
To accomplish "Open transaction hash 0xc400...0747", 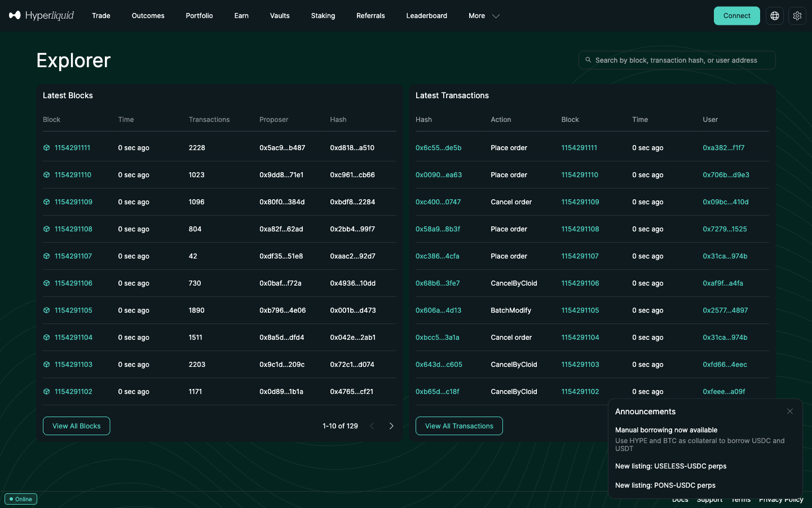I will (438, 202).
